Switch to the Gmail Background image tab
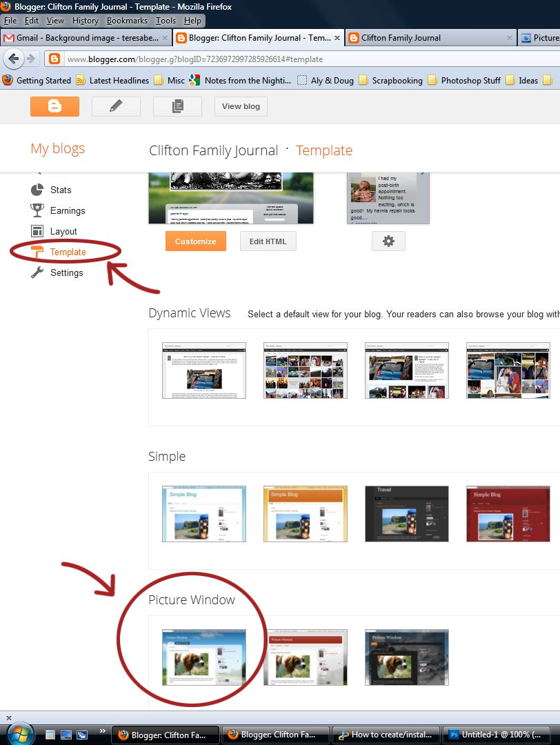 (x=86, y=38)
